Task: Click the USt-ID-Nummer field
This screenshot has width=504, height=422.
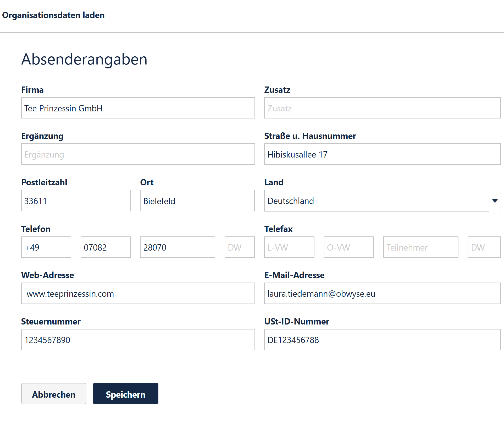Action: point(382,339)
